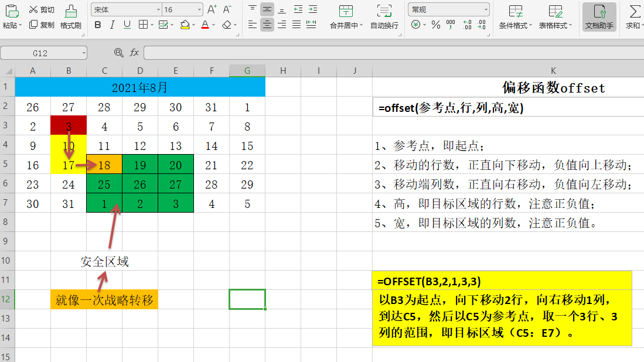Click inside the formula bar input
644x362 pixels.
(394, 53)
